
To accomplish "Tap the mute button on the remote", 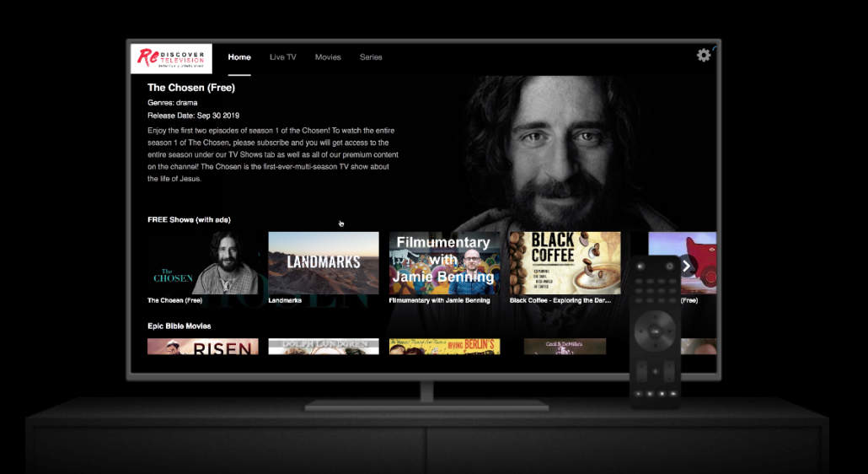I will click(640, 267).
